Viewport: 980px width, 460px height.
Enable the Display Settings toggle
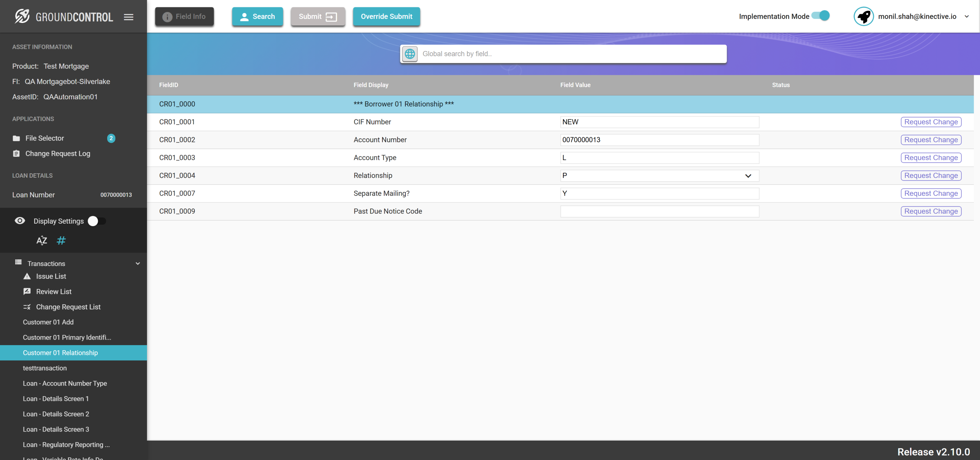point(97,221)
